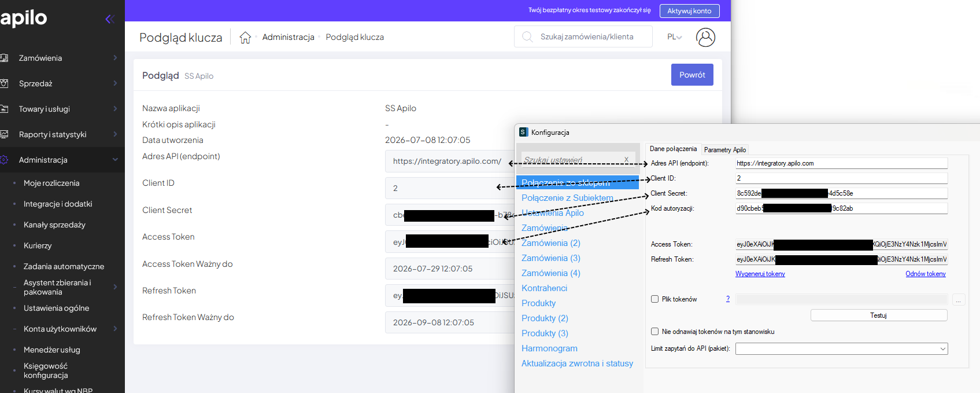Open Moje rozliczenia menu item
This screenshot has width=980, height=393.
pos(51,183)
